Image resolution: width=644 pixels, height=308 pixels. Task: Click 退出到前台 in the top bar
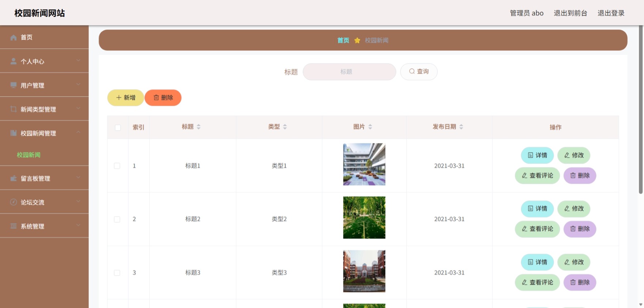pos(570,13)
